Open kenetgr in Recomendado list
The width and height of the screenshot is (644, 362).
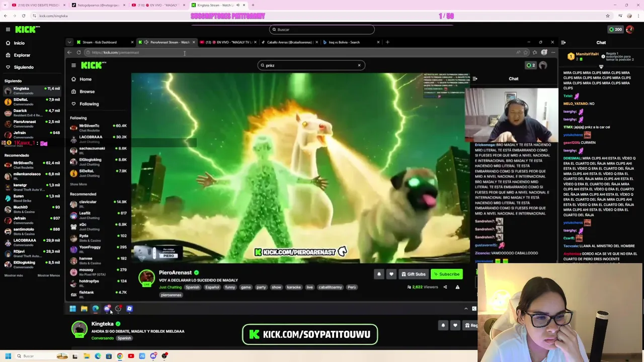point(32,187)
